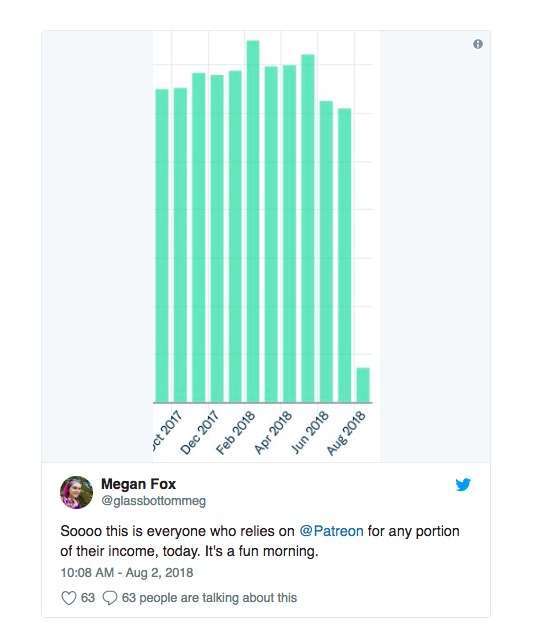The image size is (543, 638).
Task: Open '63 people are talking about this'
Action: click(209, 598)
